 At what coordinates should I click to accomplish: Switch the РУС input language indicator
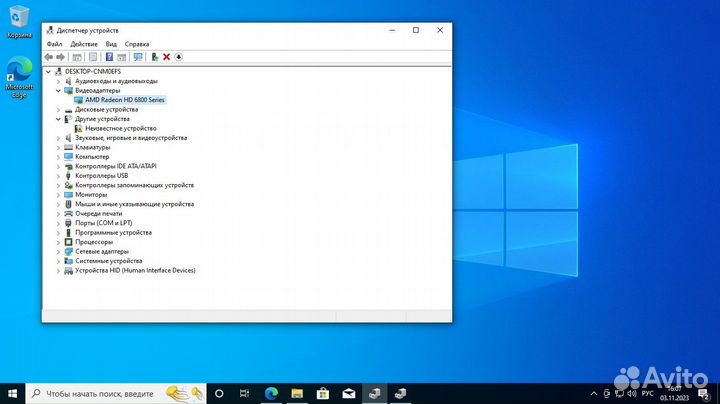[647, 393]
